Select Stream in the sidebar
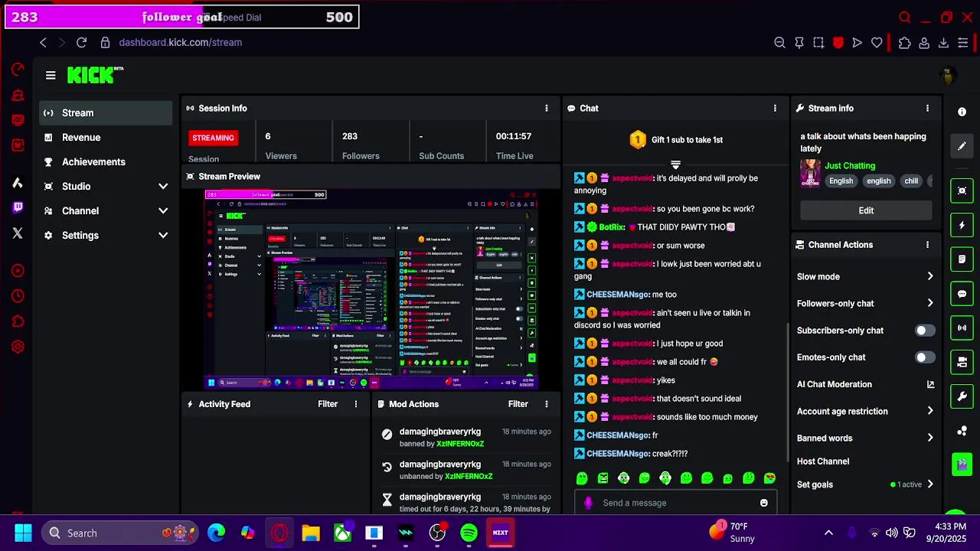The height and width of the screenshot is (551, 980). coord(106,112)
